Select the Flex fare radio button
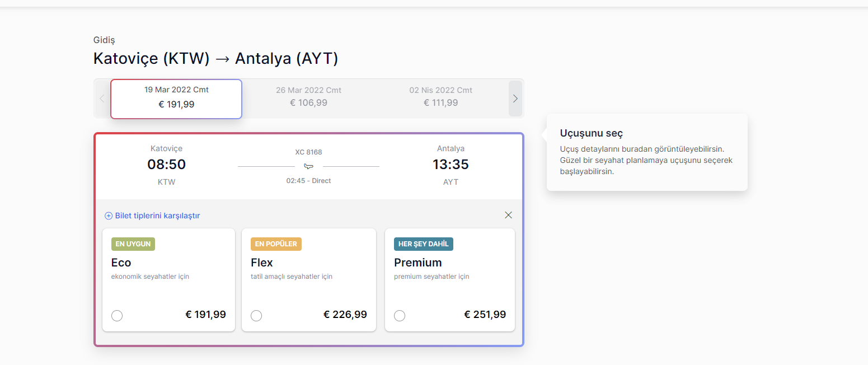The width and height of the screenshot is (868, 365). click(256, 316)
